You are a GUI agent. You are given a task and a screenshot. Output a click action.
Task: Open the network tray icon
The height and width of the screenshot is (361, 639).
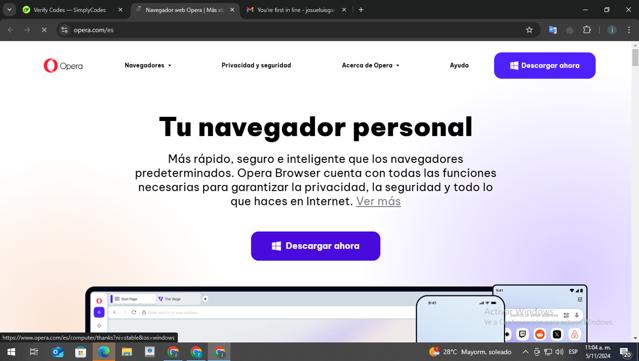[x=548, y=352]
